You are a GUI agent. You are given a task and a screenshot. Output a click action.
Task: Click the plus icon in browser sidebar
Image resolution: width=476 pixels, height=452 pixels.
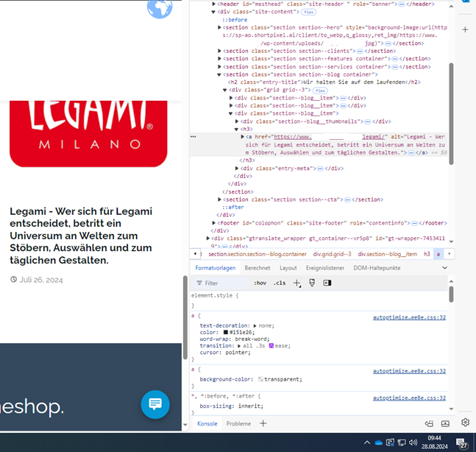[x=466, y=29]
